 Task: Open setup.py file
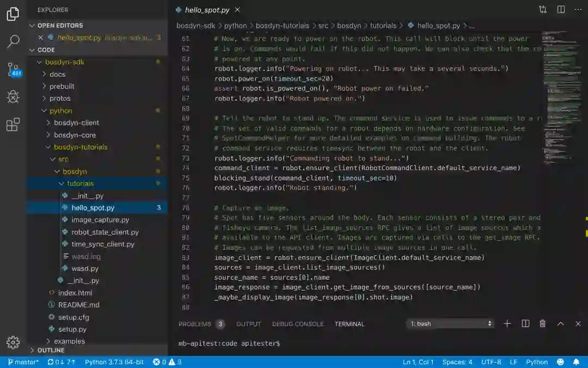coord(97,329)
